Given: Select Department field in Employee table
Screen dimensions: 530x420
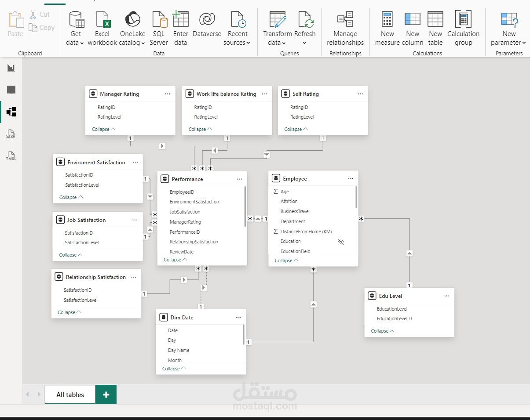Looking at the screenshot, I should tap(293, 221).
